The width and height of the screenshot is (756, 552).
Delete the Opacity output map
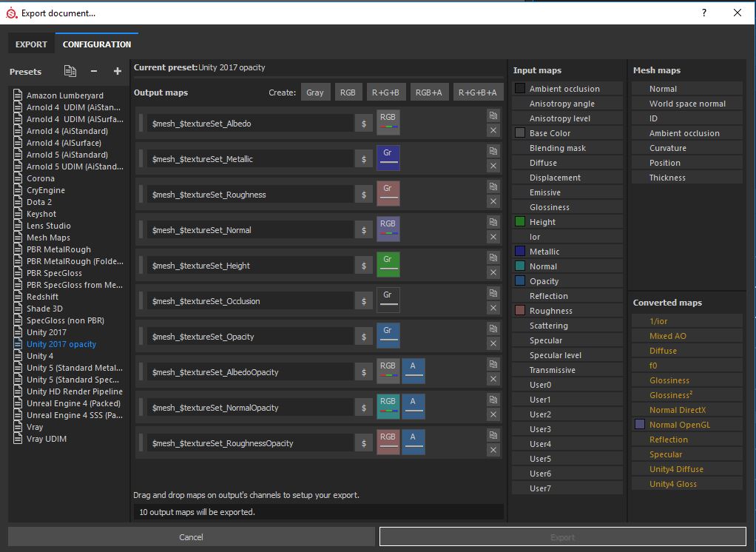(x=493, y=343)
